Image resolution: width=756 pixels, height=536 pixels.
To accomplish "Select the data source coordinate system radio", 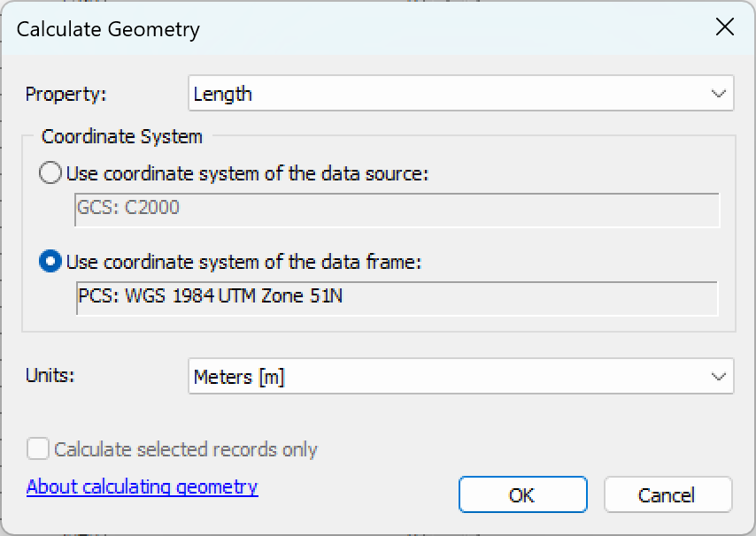I will pyautogui.click(x=50, y=172).
